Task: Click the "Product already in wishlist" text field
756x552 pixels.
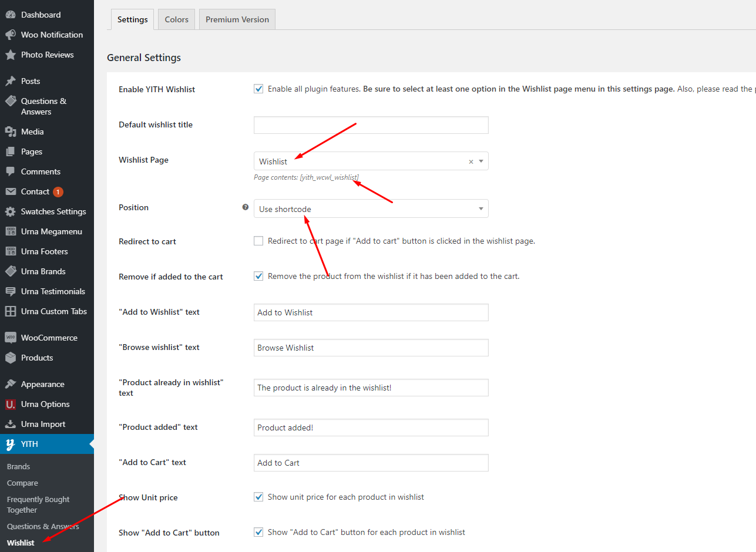Action: 371,388
